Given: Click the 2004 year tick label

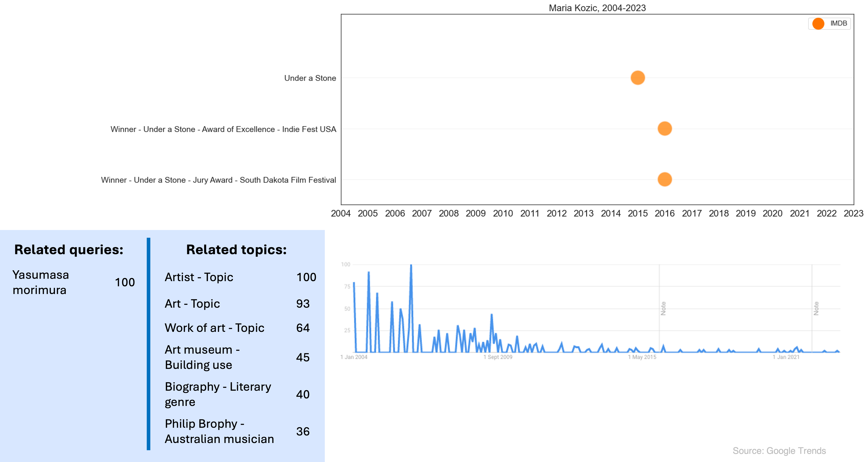Looking at the screenshot, I should [341, 214].
